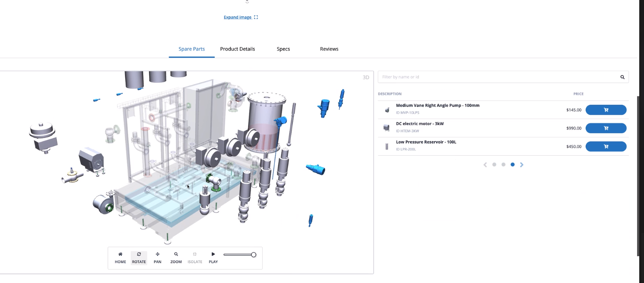The image size is (644, 283).
Task: Select the Rotate tool
Action: click(139, 258)
